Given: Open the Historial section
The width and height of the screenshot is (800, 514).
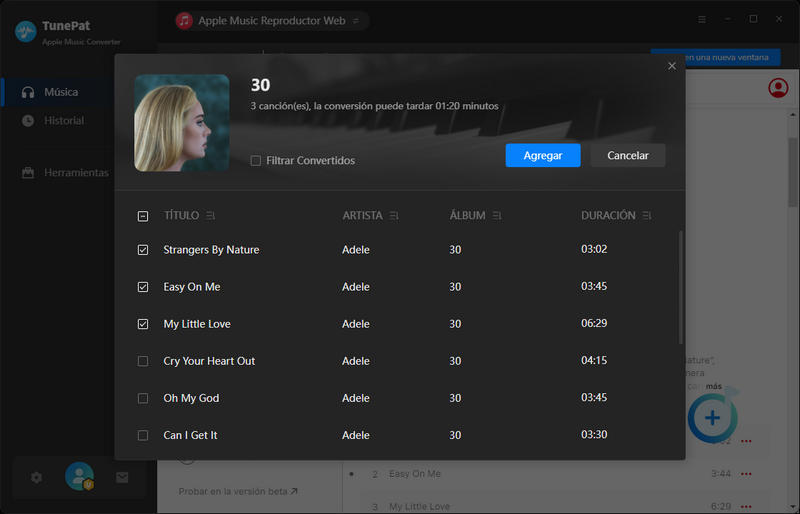Looking at the screenshot, I should [64, 121].
